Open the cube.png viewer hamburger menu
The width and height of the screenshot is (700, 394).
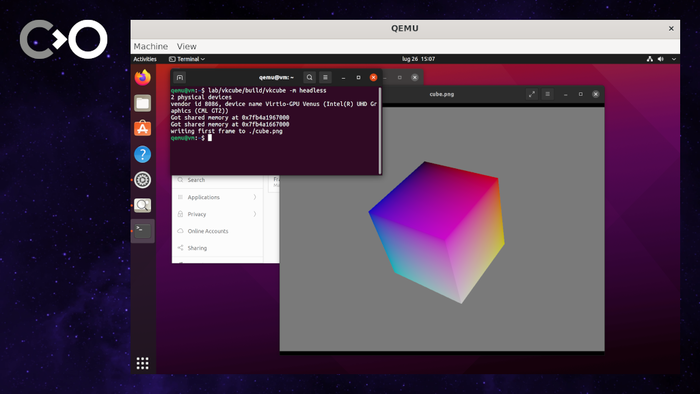point(547,94)
